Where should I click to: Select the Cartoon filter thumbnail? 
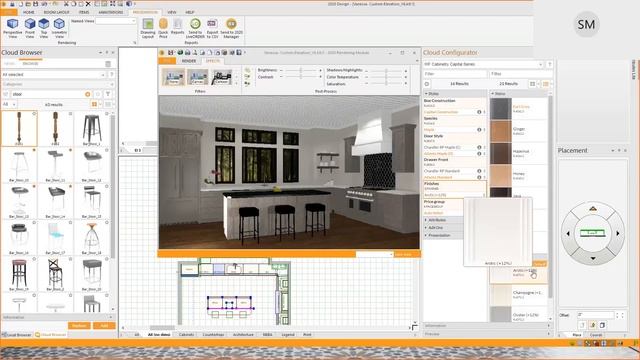(x=221, y=77)
